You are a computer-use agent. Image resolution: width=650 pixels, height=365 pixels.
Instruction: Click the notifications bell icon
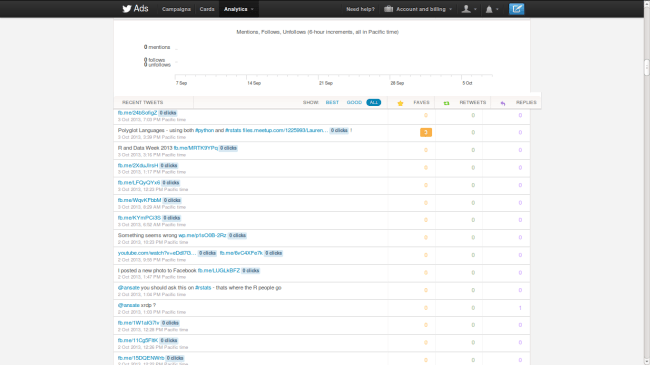pos(489,9)
